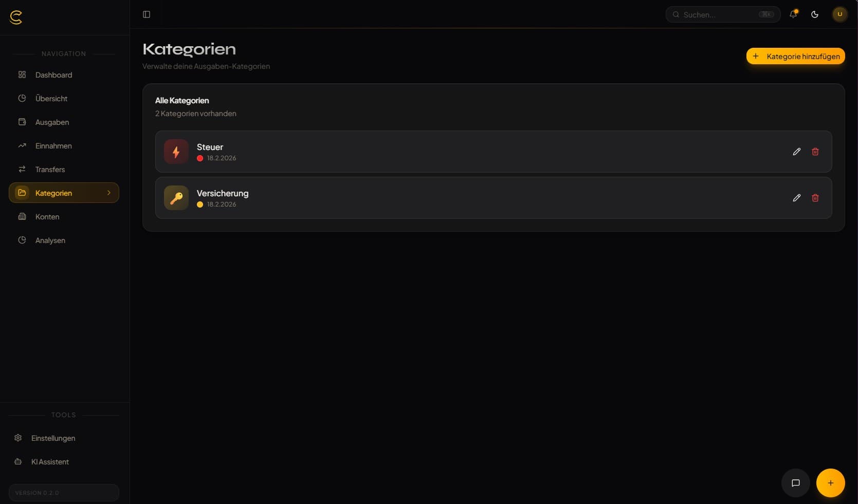Image resolution: width=858 pixels, height=504 pixels.
Task: Select Dashboard in the navigation menu
Action: click(x=53, y=74)
